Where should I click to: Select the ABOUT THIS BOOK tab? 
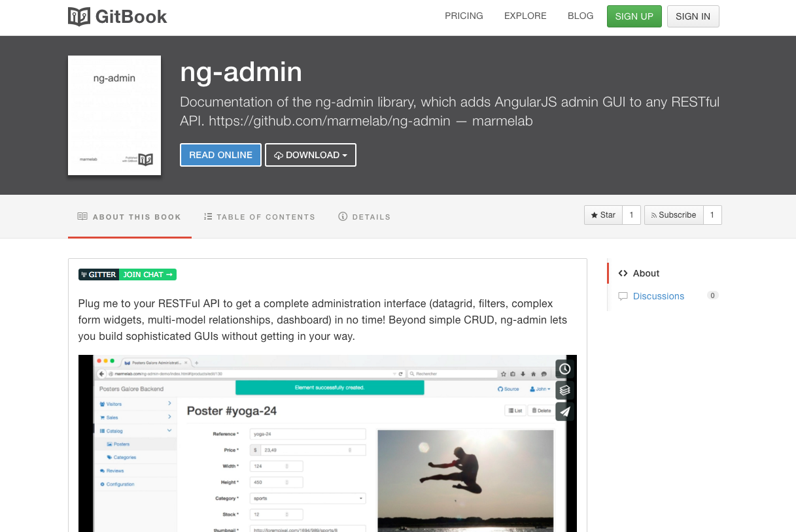pos(130,216)
